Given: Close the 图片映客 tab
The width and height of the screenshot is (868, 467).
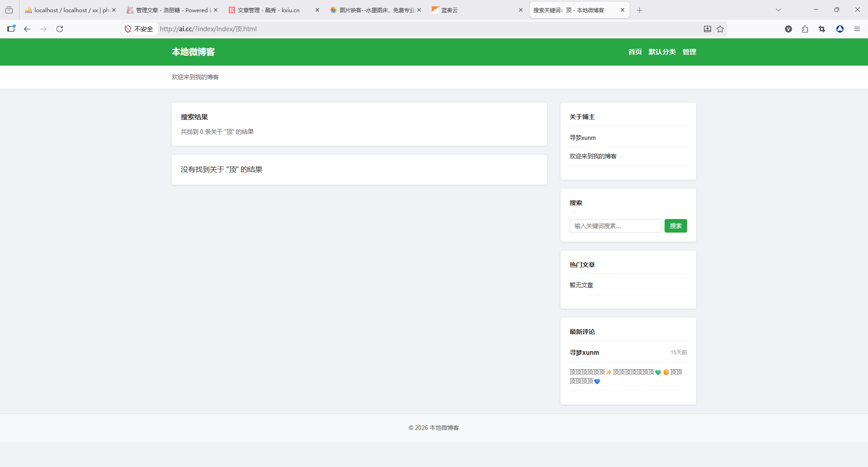Looking at the screenshot, I should (419, 10).
